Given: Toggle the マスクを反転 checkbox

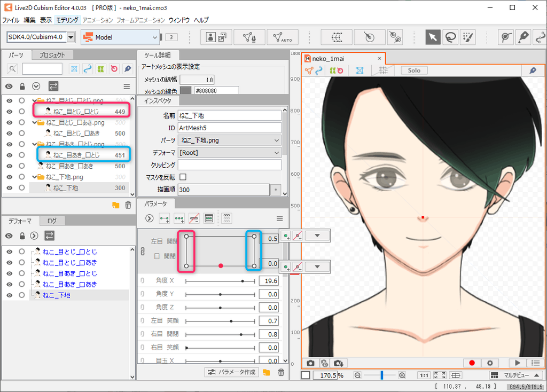Looking at the screenshot, I should pos(183,177).
